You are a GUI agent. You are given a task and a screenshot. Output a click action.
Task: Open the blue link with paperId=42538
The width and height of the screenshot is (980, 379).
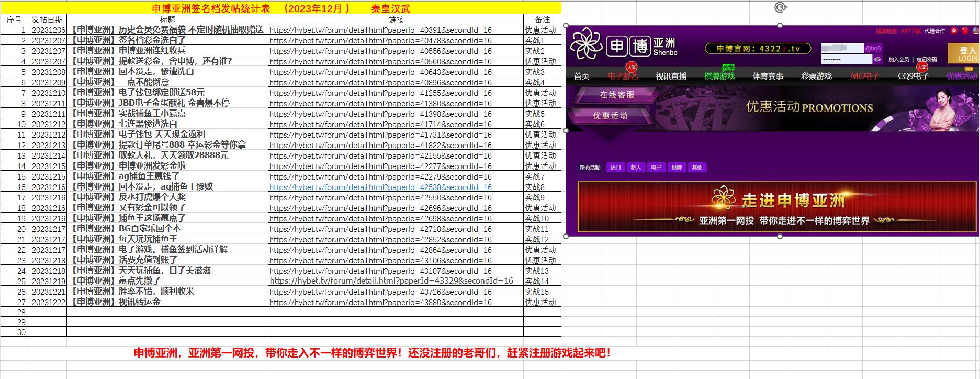[380, 187]
